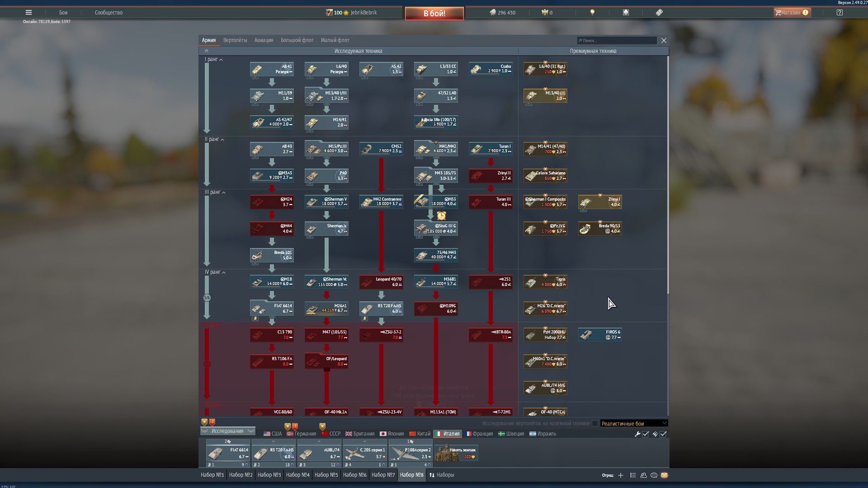Viewport: 868px width, 488px height.
Task: Open the contacts friends icon
Action: click(x=643, y=475)
